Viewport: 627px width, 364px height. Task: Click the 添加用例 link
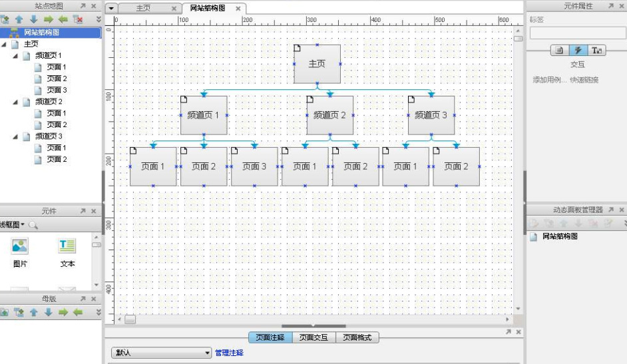(x=548, y=80)
